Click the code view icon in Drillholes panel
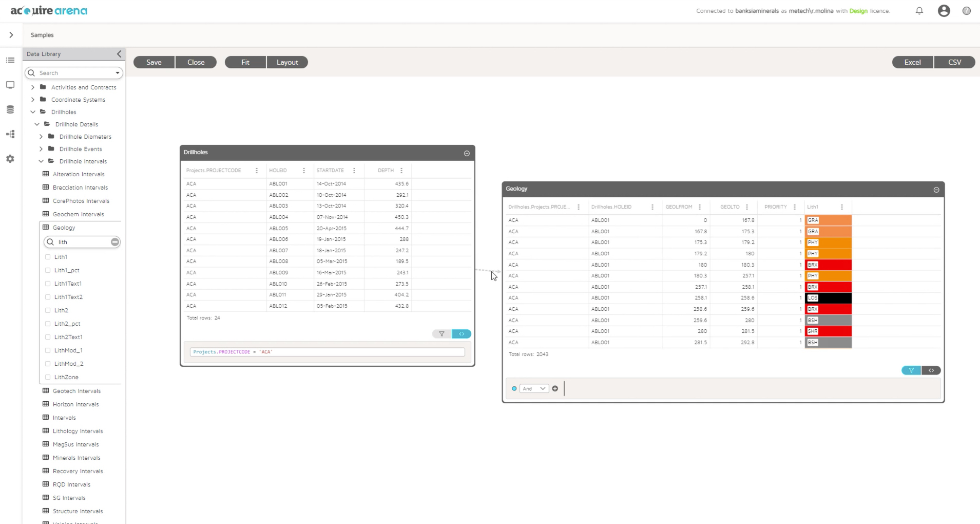 [462, 334]
